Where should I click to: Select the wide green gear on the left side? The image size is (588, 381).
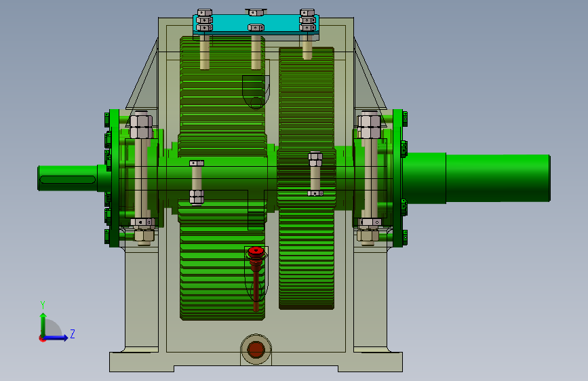coord(222,178)
